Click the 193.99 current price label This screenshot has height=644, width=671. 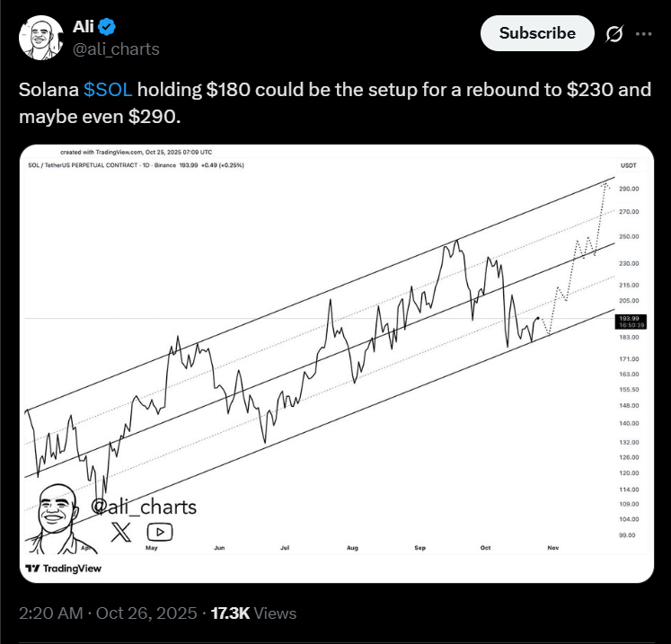(629, 319)
